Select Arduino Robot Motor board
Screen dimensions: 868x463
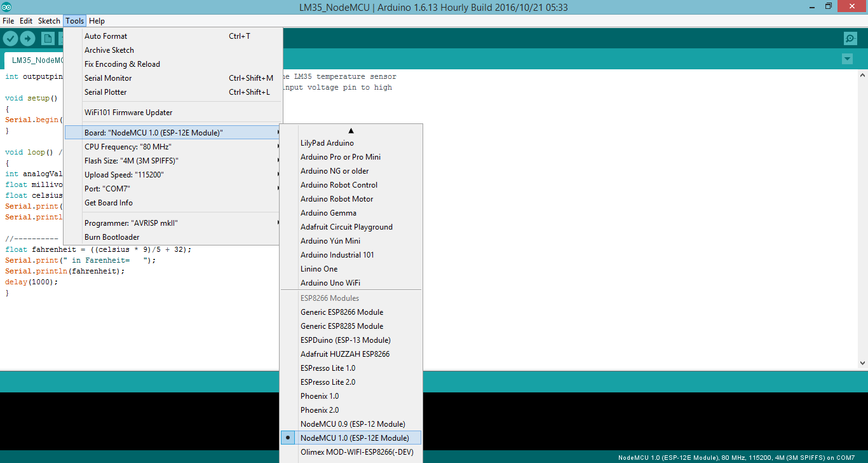pyautogui.click(x=351, y=199)
